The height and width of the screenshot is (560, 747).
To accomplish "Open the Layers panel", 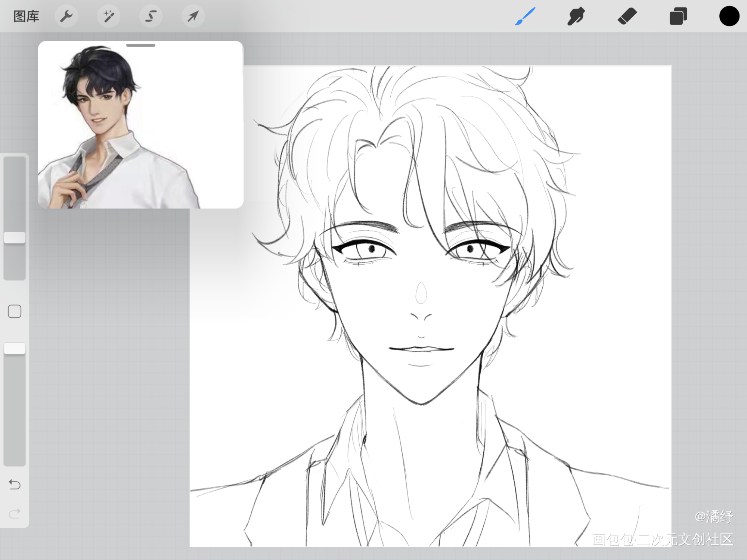I will tap(678, 16).
